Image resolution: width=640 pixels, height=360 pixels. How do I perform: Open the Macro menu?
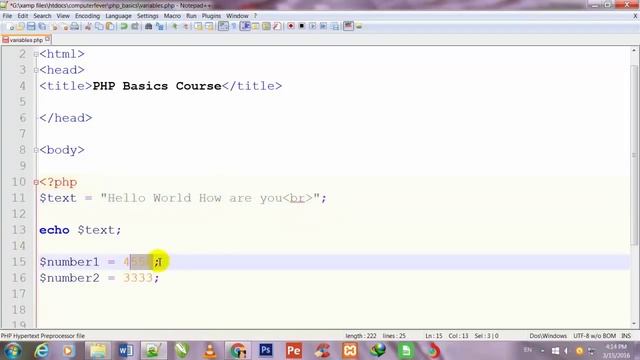tap(172, 16)
